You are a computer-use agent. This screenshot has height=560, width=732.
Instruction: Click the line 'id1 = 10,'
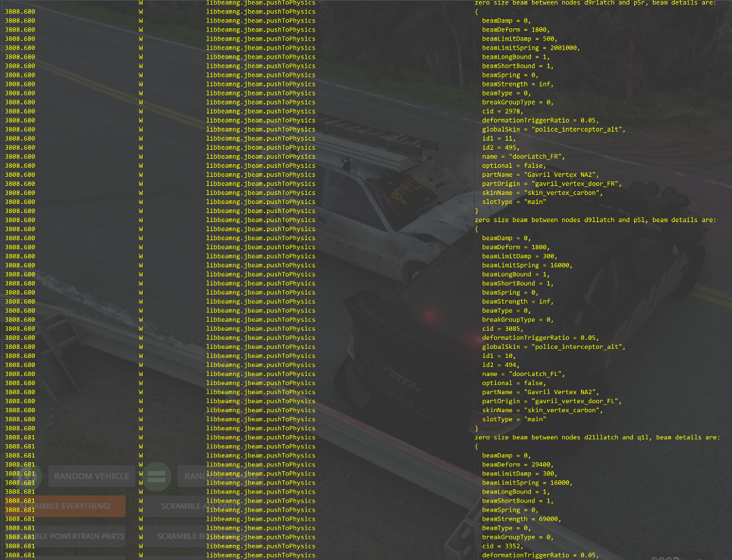coord(499,355)
